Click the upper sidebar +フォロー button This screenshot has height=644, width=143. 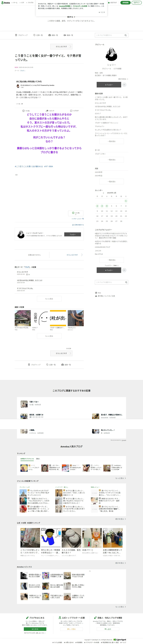pos(109,85)
